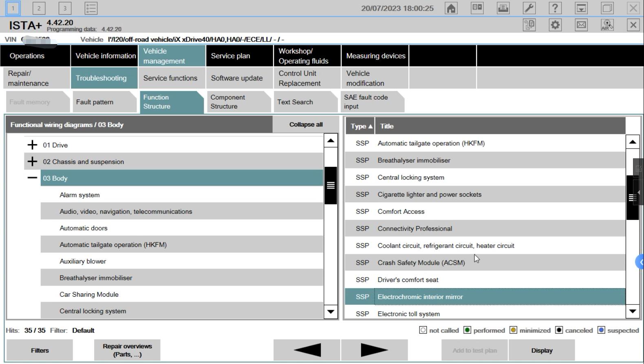Expand the blue side panel arrow
644x364 pixels.
(x=640, y=262)
